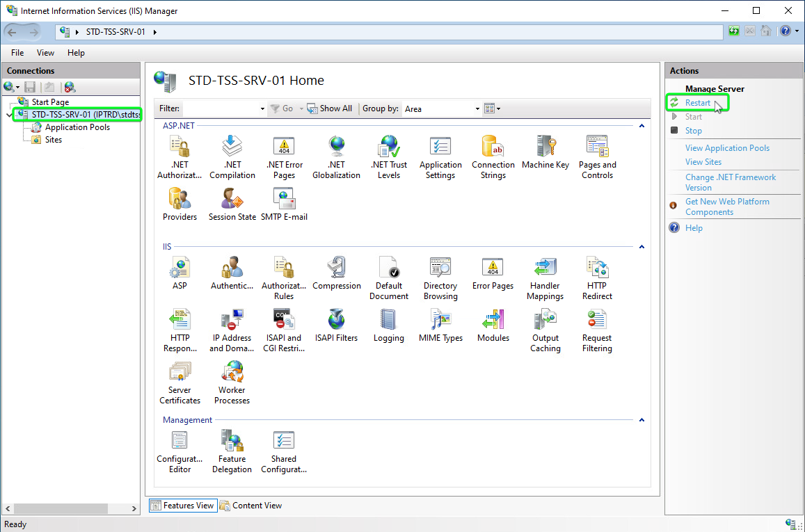Image resolution: width=805 pixels, height=532 pixels.
Task: Select Sites in Connections tree
Action: click(53, 140)
